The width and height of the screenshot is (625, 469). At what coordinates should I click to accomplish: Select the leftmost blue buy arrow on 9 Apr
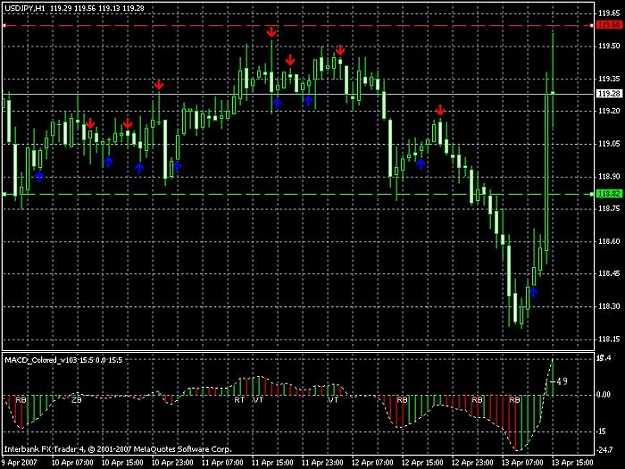(39, 176)
